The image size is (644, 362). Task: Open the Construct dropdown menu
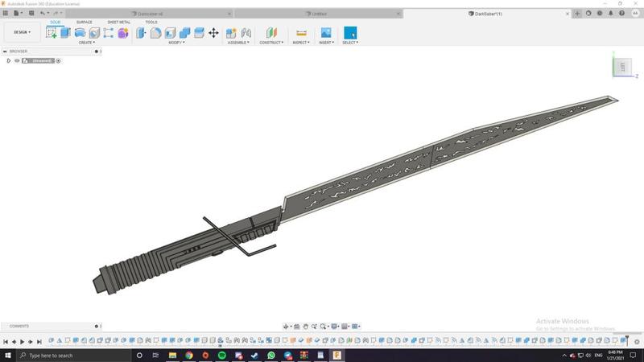270,43
